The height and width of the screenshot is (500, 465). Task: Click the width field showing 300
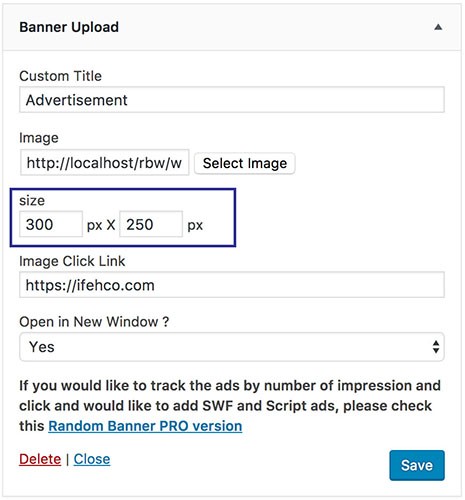[51, 224]
